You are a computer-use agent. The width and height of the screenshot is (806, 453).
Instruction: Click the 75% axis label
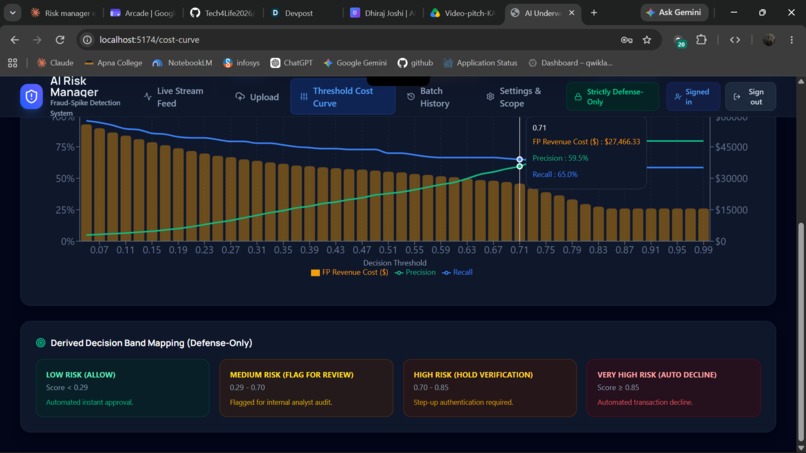pyautogui.click(x=65, y=147)
